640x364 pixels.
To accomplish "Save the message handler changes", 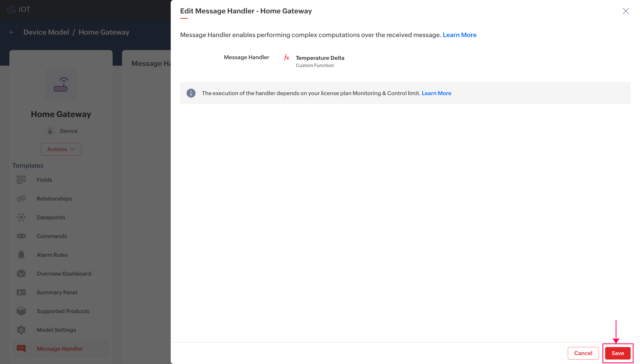I will (x=617, y=353).
